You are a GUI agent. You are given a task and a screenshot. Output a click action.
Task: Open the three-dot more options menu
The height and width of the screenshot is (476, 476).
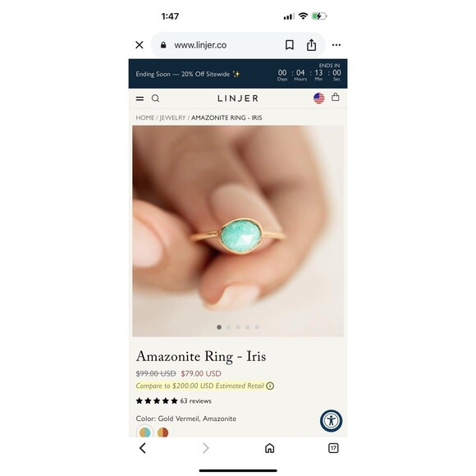click(336, 45)
